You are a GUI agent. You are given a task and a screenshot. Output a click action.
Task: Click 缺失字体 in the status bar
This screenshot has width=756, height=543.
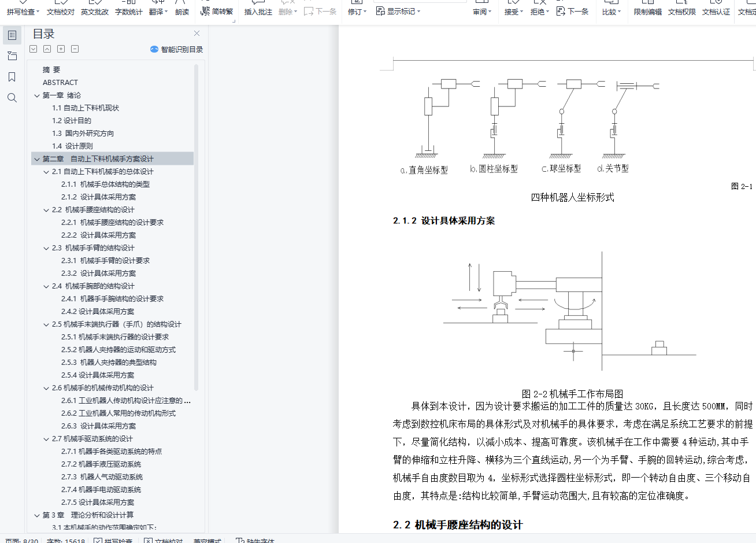point(255,541)
